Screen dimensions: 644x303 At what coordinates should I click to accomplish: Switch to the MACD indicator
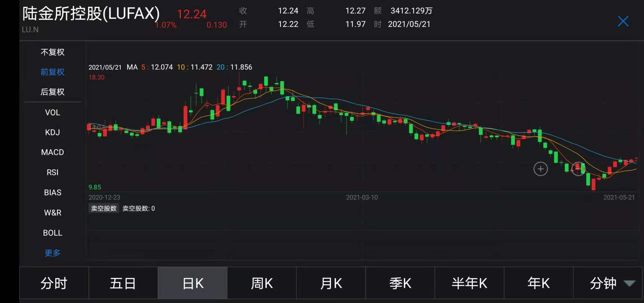[x=52, y=152]
